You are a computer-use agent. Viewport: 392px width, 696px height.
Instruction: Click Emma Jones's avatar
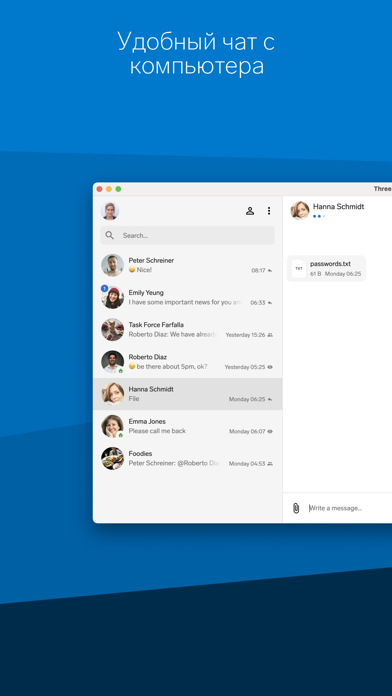[x=112, y=426]
